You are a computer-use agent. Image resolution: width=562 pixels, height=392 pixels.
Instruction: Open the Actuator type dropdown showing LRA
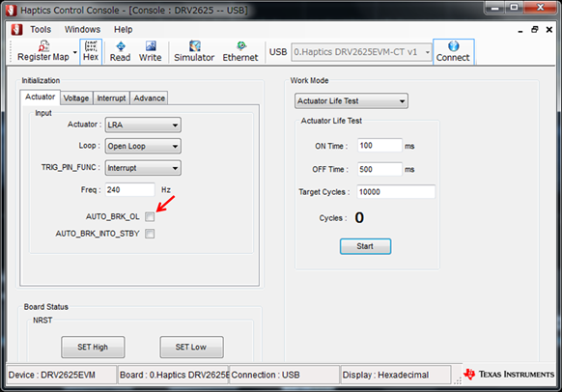point(143,126)
